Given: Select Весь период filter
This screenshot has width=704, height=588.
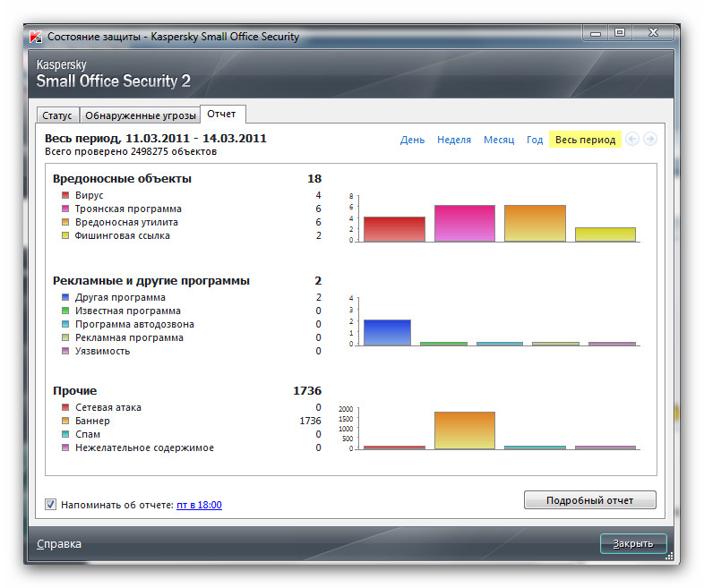Looking at the screenshot, I should tap(585, 140).
